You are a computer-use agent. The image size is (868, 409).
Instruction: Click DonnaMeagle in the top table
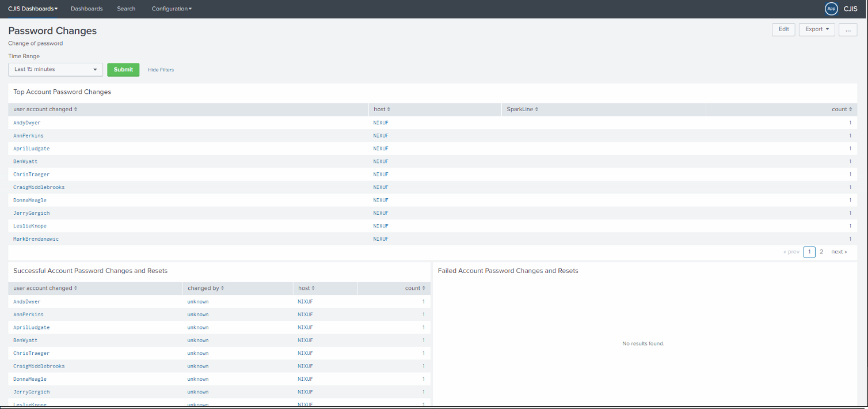[x=30, y=200]
